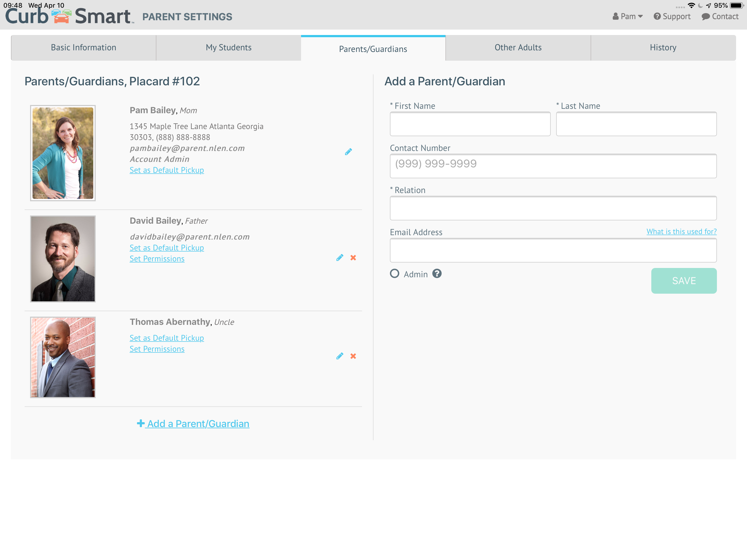Click the Contact Number field
The image size is (747, 560).
pos(553,166)
